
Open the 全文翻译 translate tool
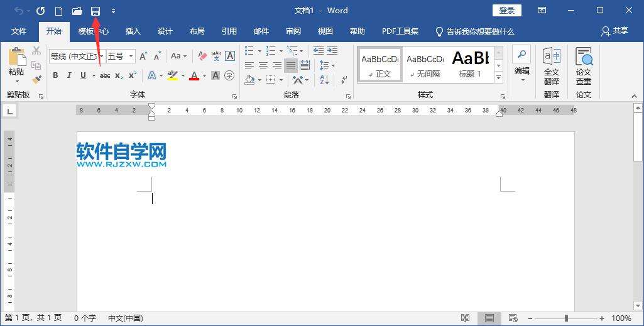[551, 66]
